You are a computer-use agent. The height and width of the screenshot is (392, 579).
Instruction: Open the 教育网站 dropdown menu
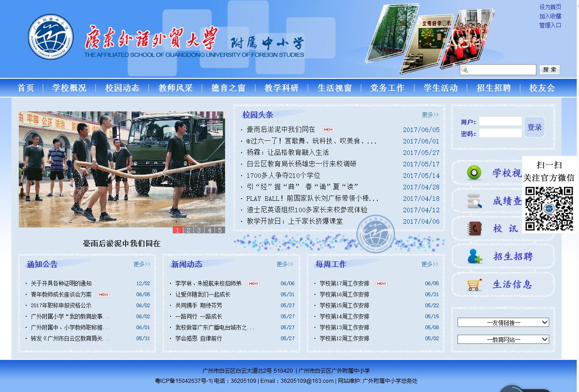pyautogui.click(x=503, y=340)
